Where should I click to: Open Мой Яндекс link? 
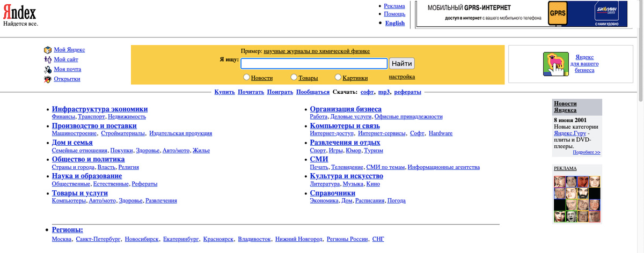click(69, 50)
